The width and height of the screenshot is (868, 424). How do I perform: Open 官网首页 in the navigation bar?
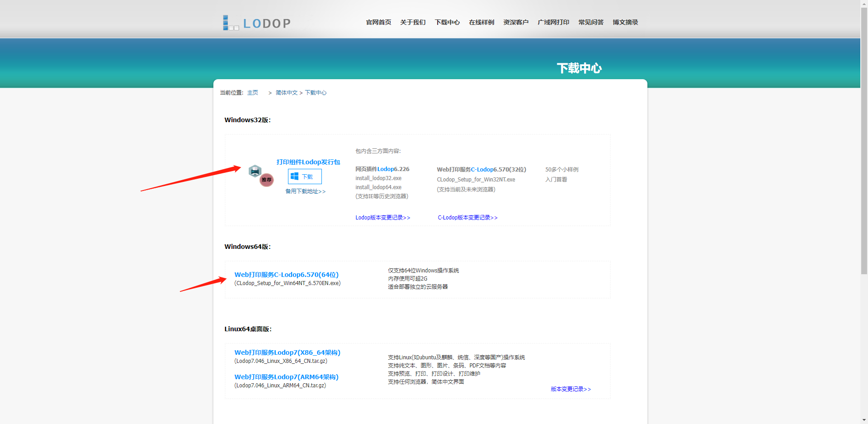click(378, 22)
